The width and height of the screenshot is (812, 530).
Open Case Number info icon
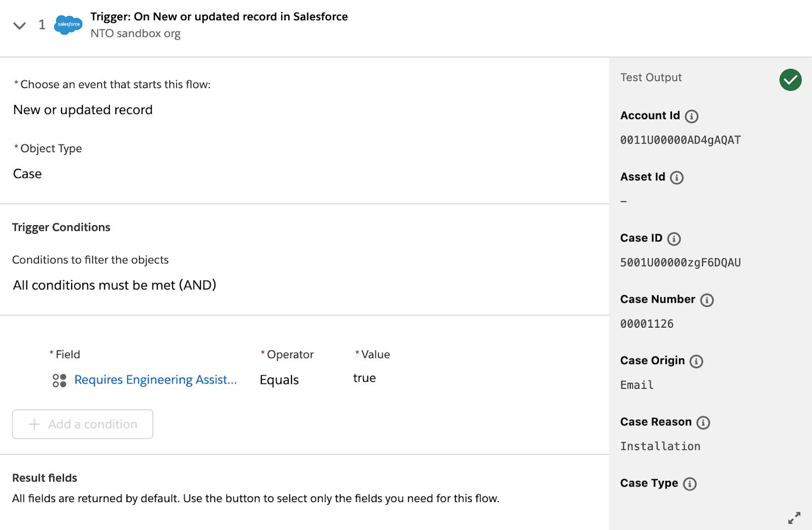click(707, 300)
